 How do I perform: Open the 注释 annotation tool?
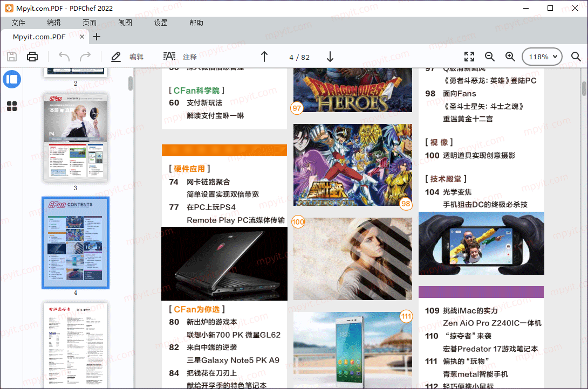pyautogui.click(x=180, y=57)
